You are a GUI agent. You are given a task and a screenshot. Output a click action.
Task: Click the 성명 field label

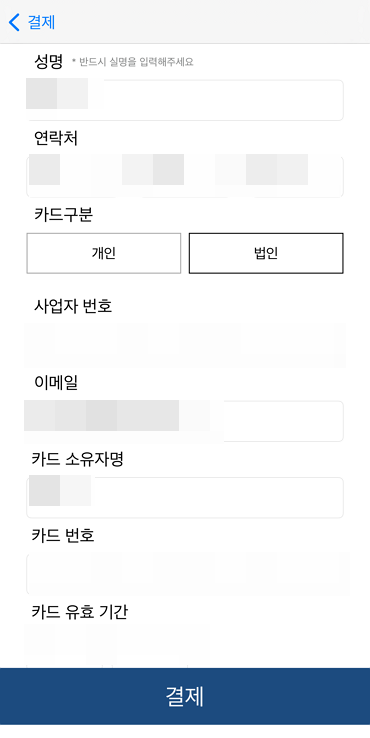(x=48, y=61)
